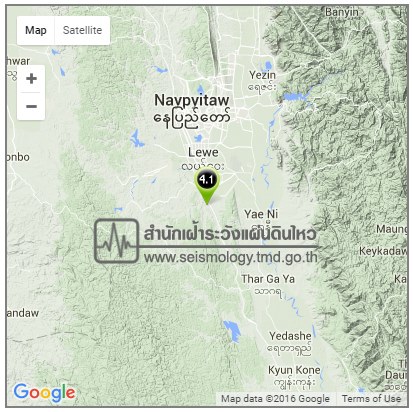Click the Kyun Kone town label
Image resolution: width=413 pixels, height=412 pixels.
click(294, 370)
